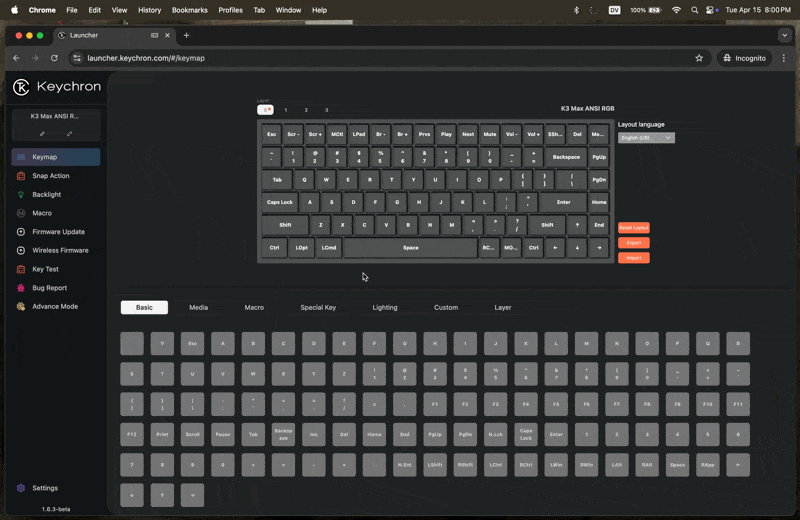
Task: Open the Key Test page
Action: point(45,269)
